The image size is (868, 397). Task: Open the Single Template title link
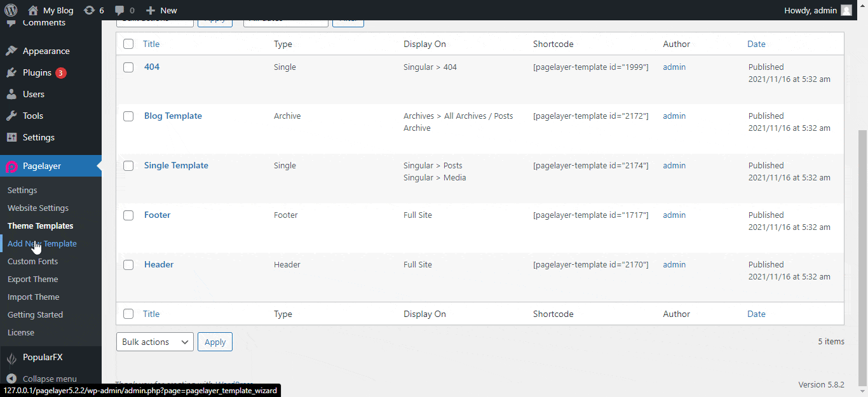click(x=176, y=165)
